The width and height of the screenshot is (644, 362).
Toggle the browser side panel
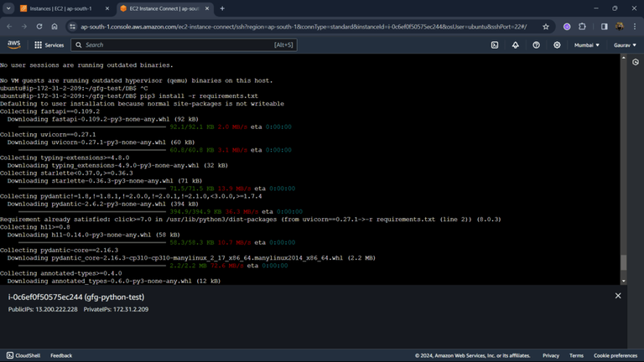click(x=604, y=26)
